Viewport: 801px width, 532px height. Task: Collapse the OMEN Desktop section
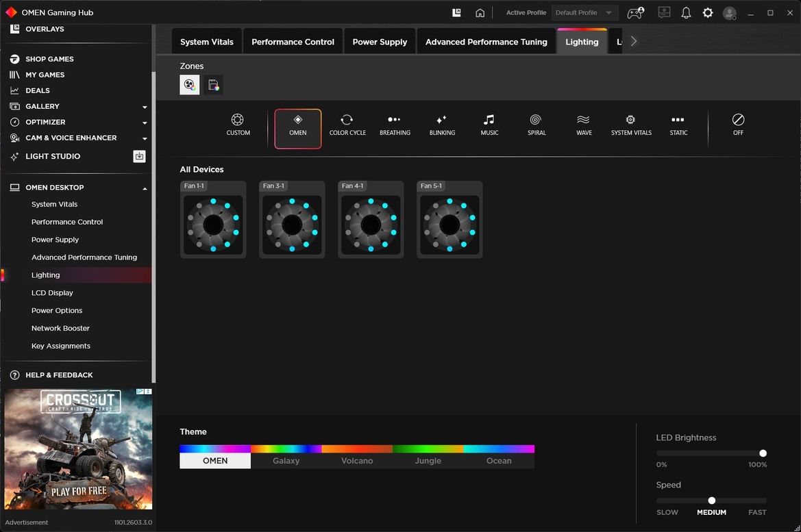point(145,188)
